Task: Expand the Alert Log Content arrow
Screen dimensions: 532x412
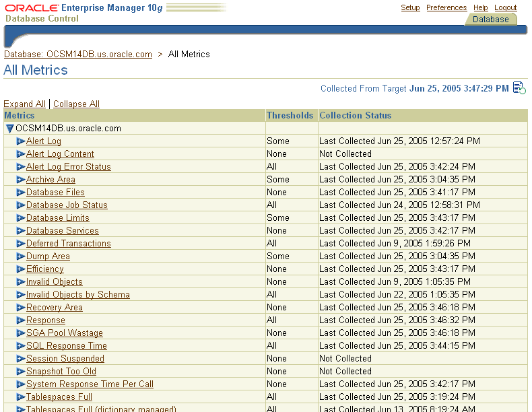Action: click(x=21, y=154)
